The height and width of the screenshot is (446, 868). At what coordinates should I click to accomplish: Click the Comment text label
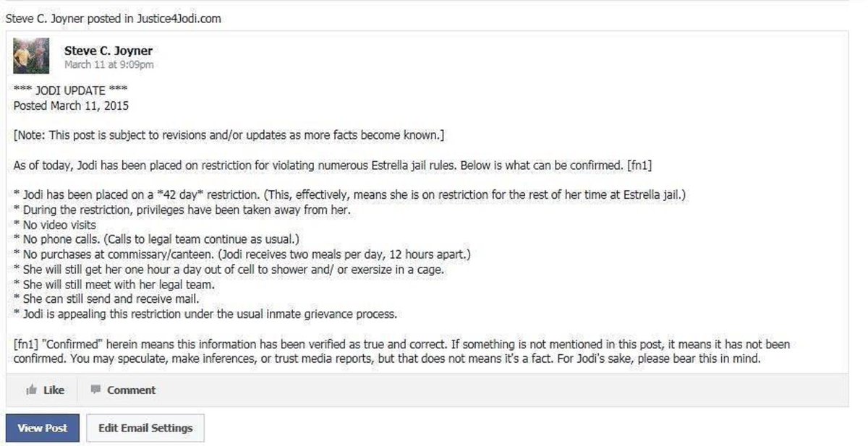131,390
